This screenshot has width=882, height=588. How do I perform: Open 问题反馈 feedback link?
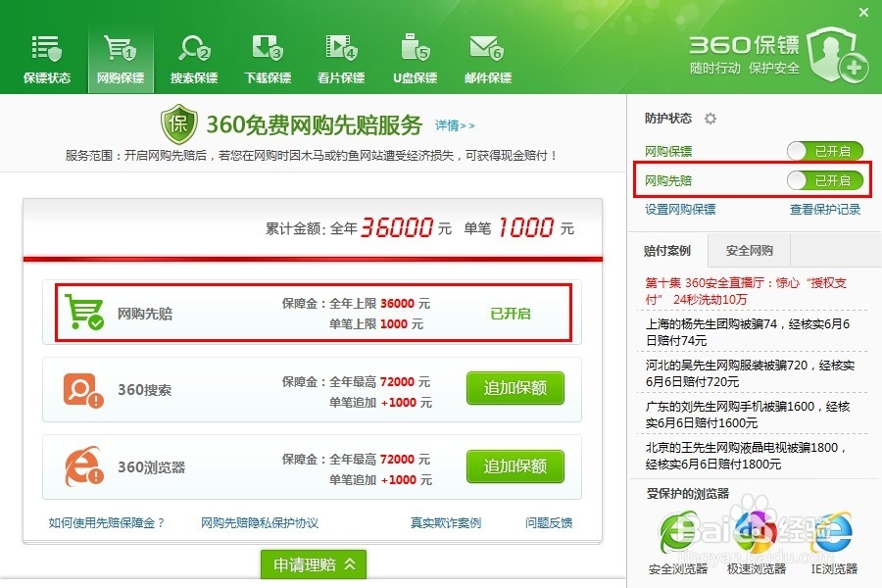(x=549, y=522)
